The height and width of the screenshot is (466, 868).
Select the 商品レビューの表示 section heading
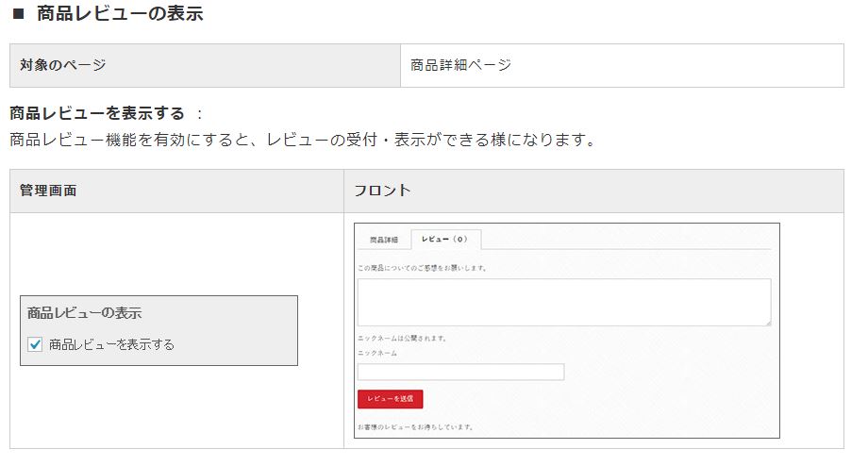(120, 13)
